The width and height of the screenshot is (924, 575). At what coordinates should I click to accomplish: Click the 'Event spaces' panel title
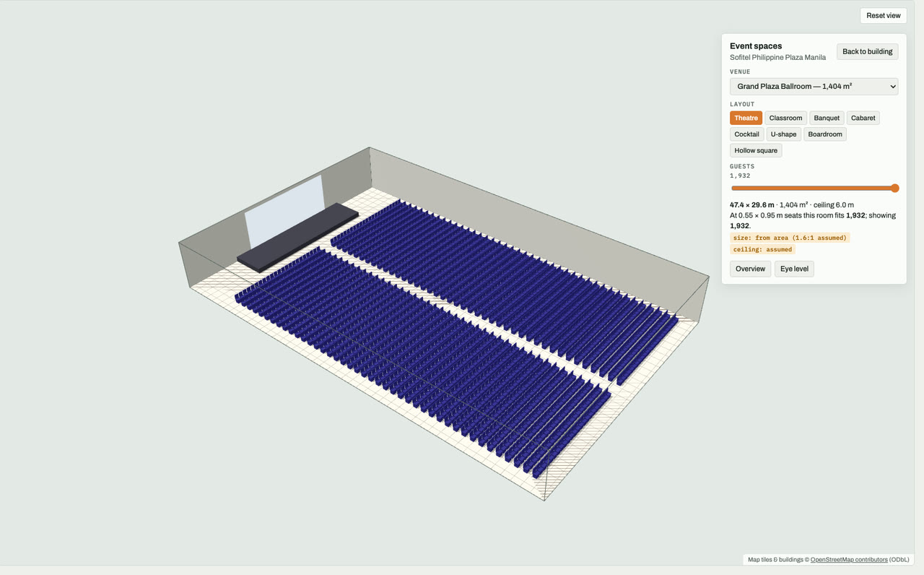point(756,46)
